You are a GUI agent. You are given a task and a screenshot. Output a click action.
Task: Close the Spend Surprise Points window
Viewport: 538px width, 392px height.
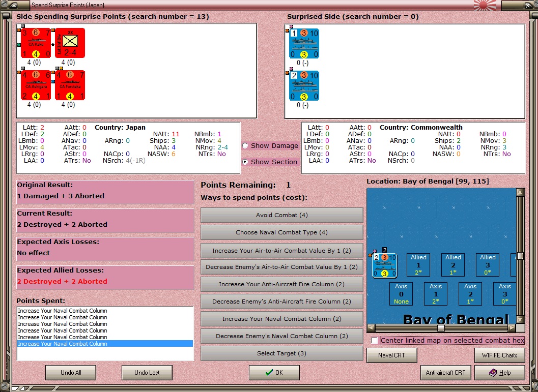528,5
